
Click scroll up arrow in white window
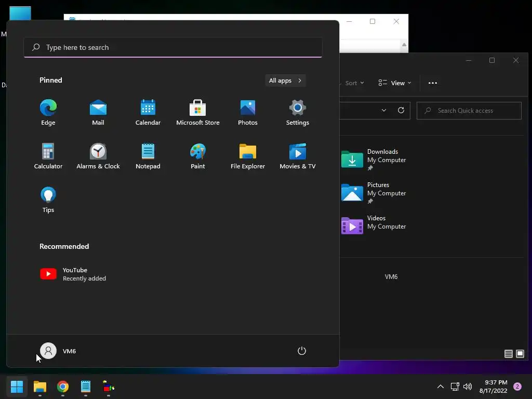point(404,45)
